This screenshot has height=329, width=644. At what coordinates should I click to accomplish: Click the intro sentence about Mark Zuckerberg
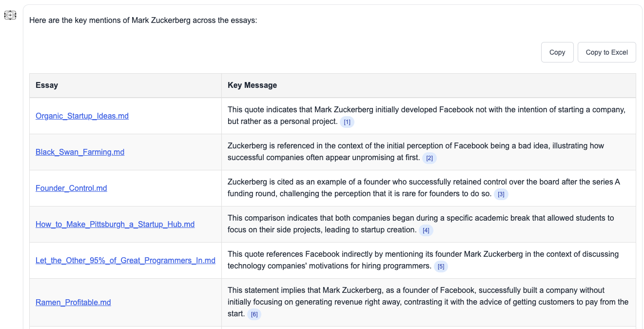click(143, 21)
